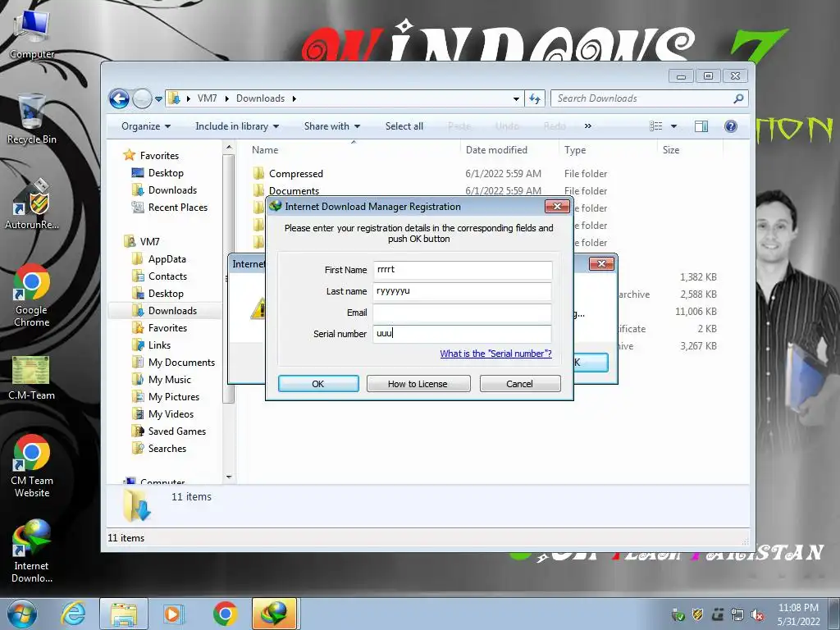Viewport: 840px width, 630px height.
Task: Change view icon in Explorer toolbar
Action: coord(655,126)
